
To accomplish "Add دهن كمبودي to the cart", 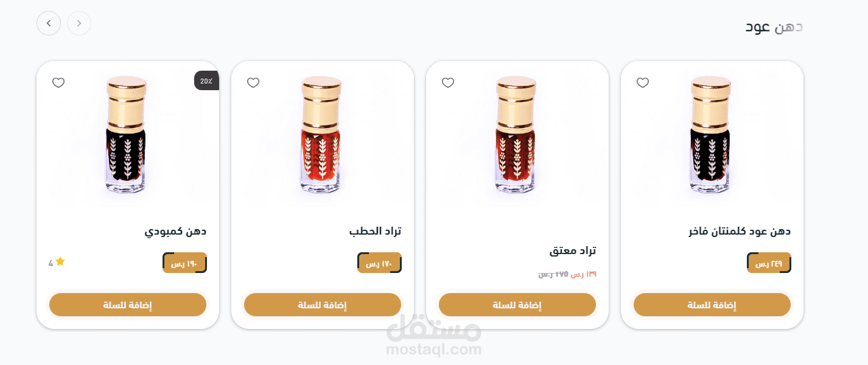I will click(128, 305).
